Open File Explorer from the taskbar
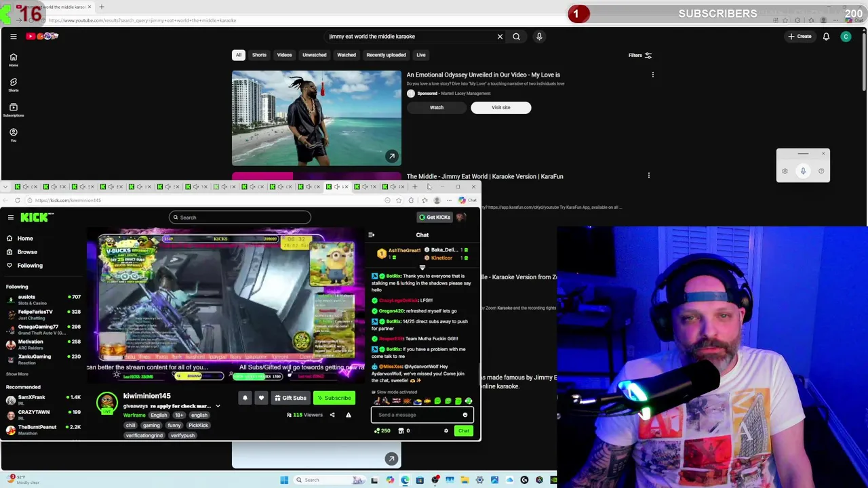This screenshot has height=488, width=868. pos(465,480)
